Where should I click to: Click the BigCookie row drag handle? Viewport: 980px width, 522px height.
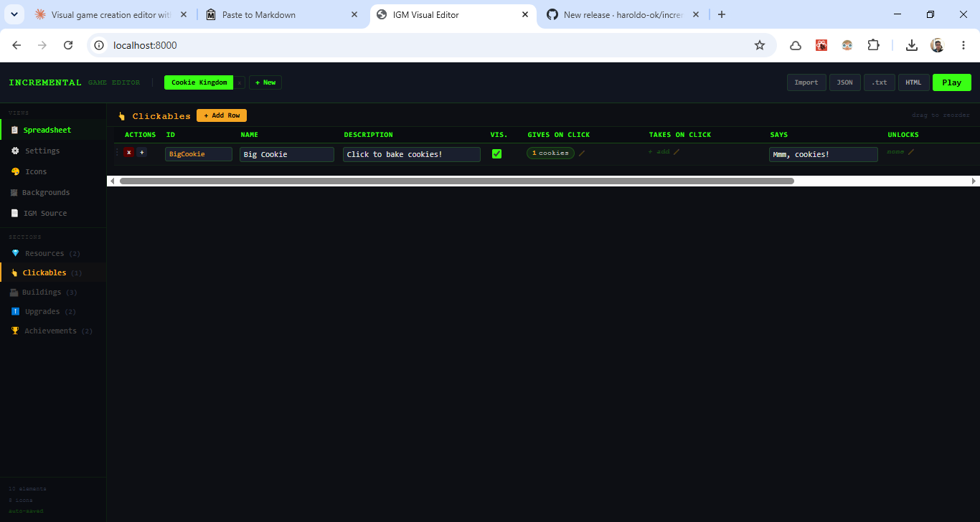click(118, 152)
